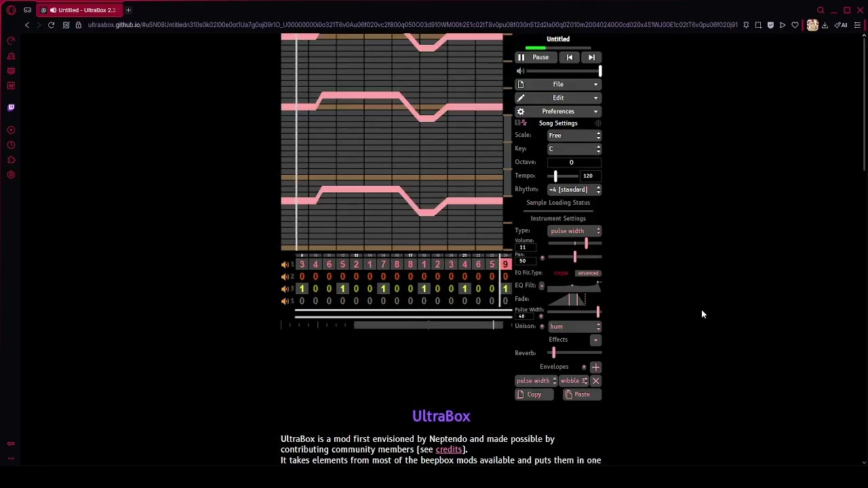Jump to the previous bar

tap(570, 58)
